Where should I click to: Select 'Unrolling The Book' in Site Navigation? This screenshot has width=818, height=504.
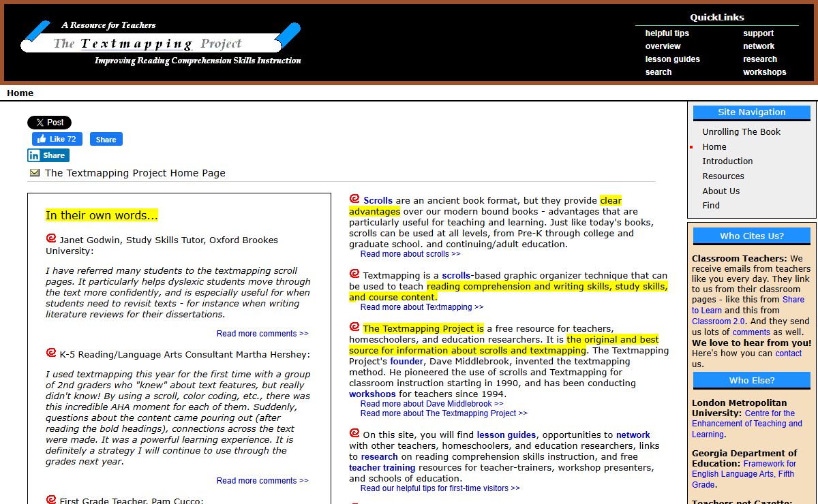(741, 132)
